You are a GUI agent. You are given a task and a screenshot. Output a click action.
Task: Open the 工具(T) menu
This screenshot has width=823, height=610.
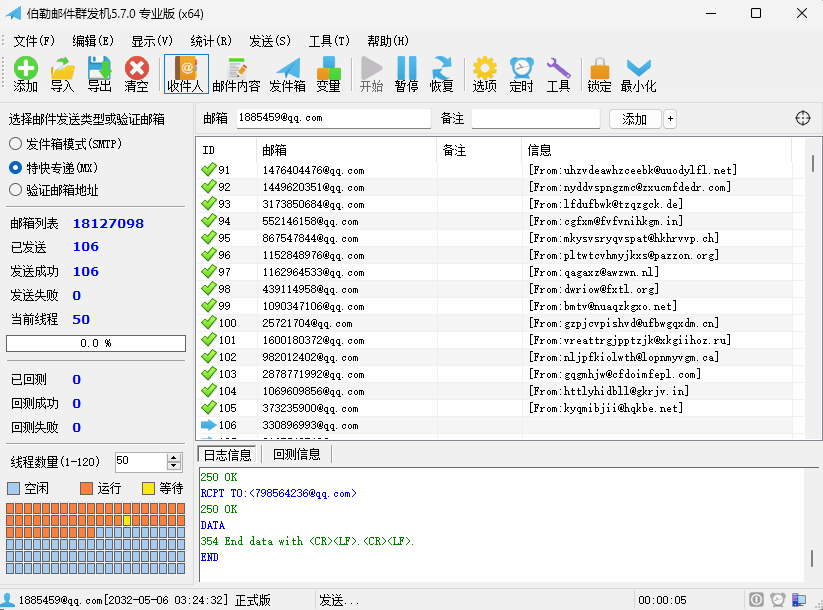[329, 41]
